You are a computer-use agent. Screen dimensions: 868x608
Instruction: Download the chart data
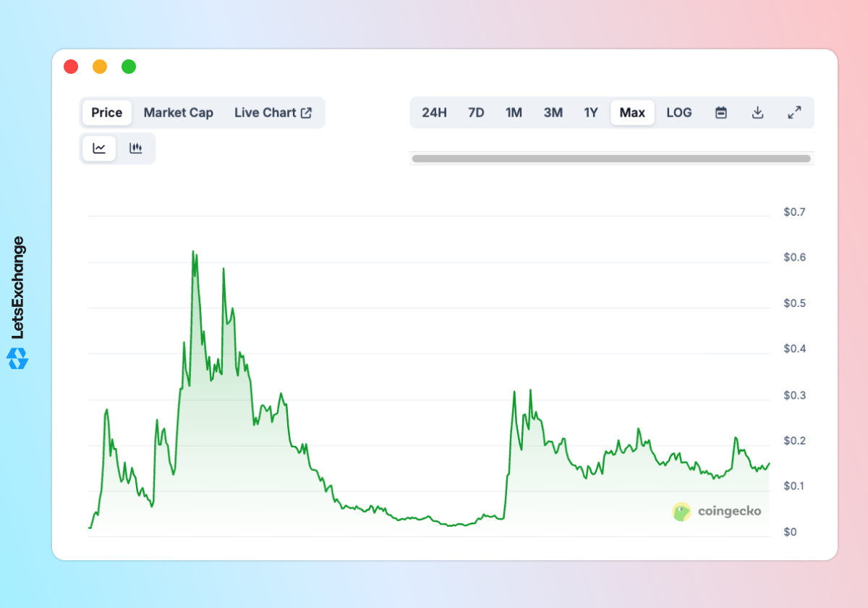(757, 113)
